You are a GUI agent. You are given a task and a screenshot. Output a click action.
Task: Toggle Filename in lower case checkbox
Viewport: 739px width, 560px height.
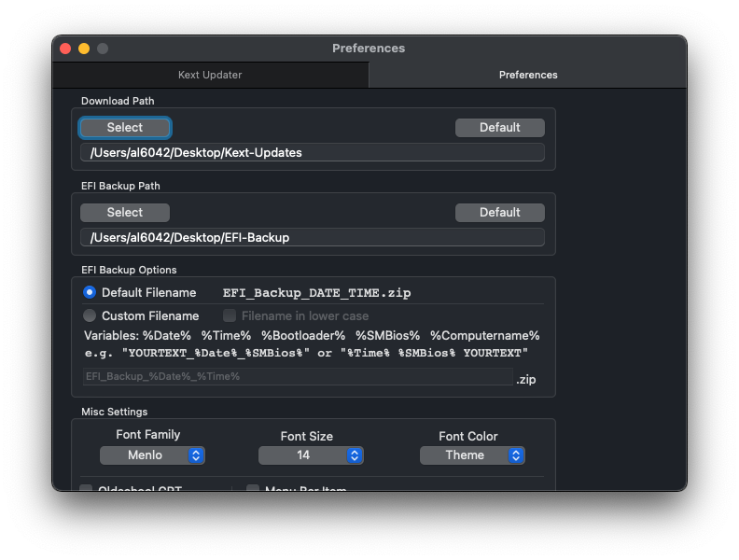click(x=230, y=316)
